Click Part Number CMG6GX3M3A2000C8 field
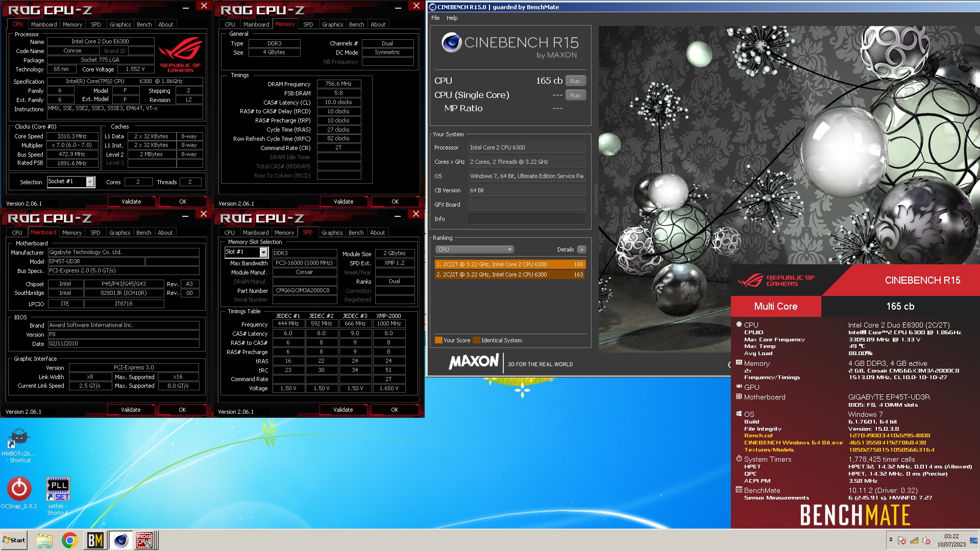The width and height of the screenshot is (980, 551). pos(305,291)
